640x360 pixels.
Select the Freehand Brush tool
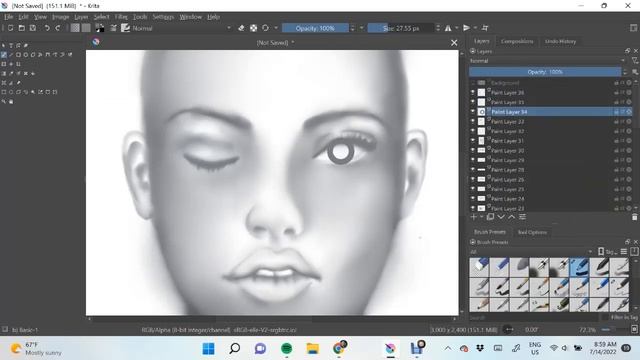coord(4,55)
